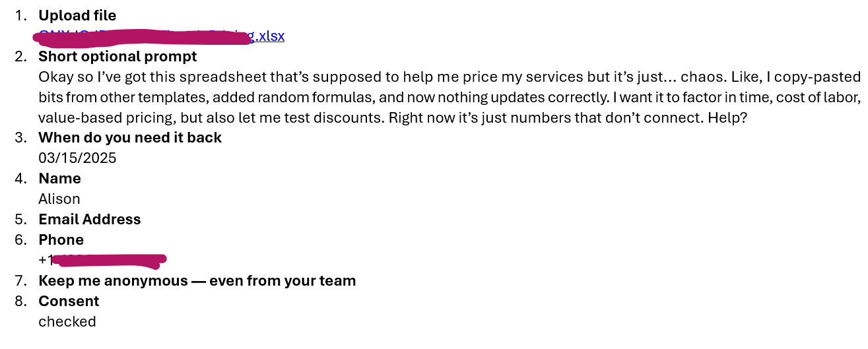
Task: Select "Keep me anonymous — even from your team"
Action: 197,281
